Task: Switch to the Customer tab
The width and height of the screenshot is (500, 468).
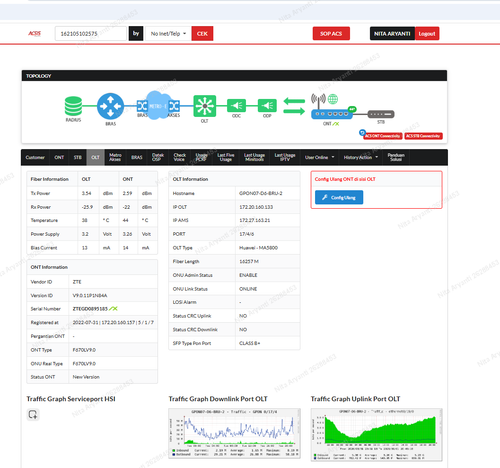Action: (x=35, y=157)
